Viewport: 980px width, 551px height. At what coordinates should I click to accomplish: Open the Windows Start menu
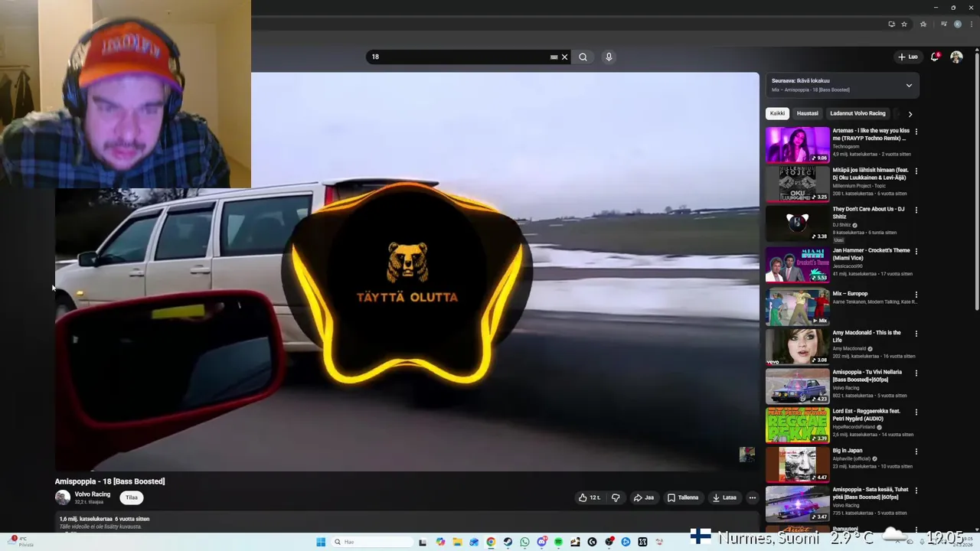321,542
